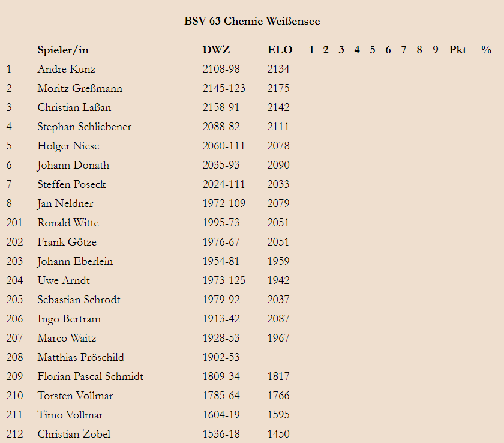Select player name Moritz Greßmann
This screenshot has height=443, width=504.
click(x=80, y=88)
